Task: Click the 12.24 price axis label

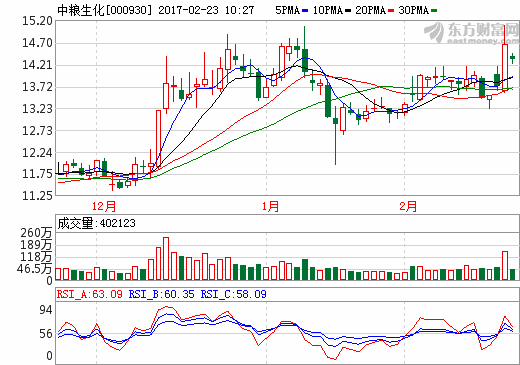Action: [x=37, y=153]
